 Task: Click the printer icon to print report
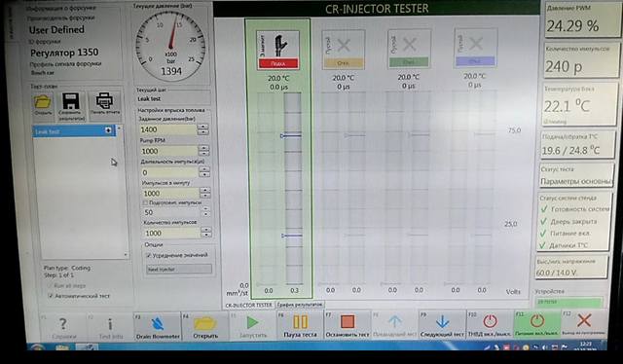point(104,104)
